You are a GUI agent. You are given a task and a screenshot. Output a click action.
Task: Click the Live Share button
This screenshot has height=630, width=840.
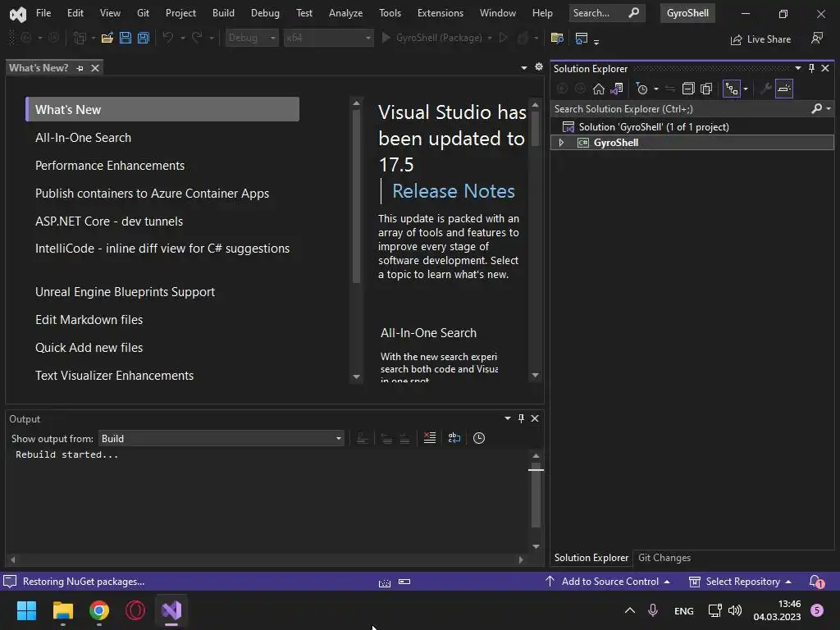[760, 39]
